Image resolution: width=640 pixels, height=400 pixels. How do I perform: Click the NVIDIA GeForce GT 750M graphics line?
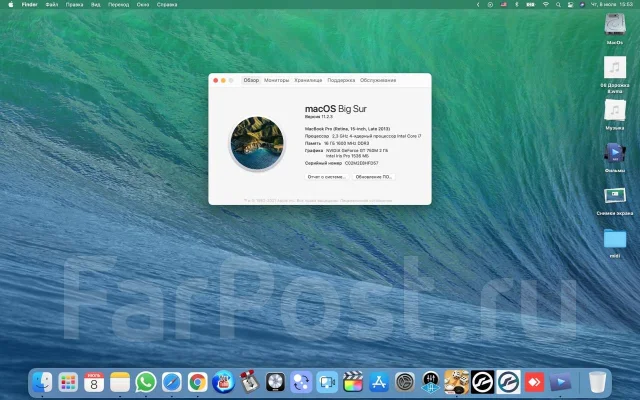tap(357, 150)
